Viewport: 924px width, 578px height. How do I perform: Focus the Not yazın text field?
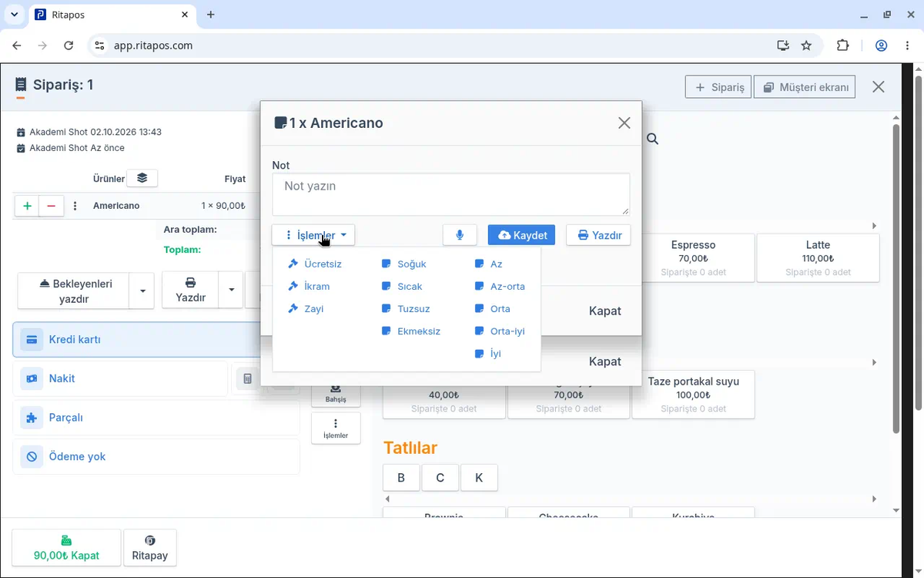451,193
